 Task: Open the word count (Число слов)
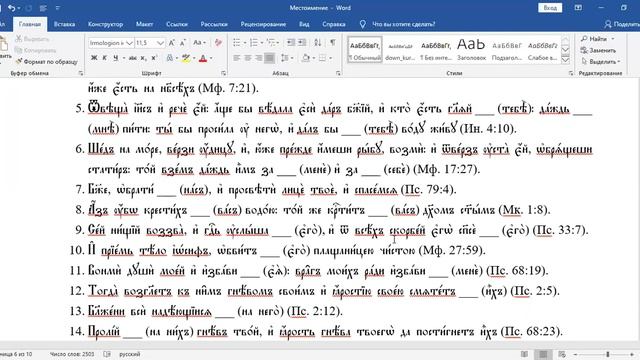(72, 354)
